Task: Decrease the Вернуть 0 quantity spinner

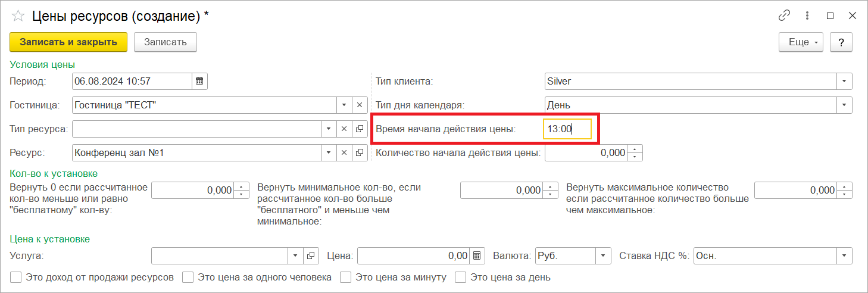Action: pyautogui.click(x=241, y=194)
